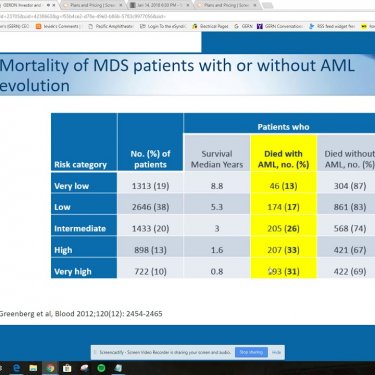This screenshot has width=375, height=375.
Task: Click the 174 (17) highlighted cell
Action: pyautogui.click(x=283, y=204)
